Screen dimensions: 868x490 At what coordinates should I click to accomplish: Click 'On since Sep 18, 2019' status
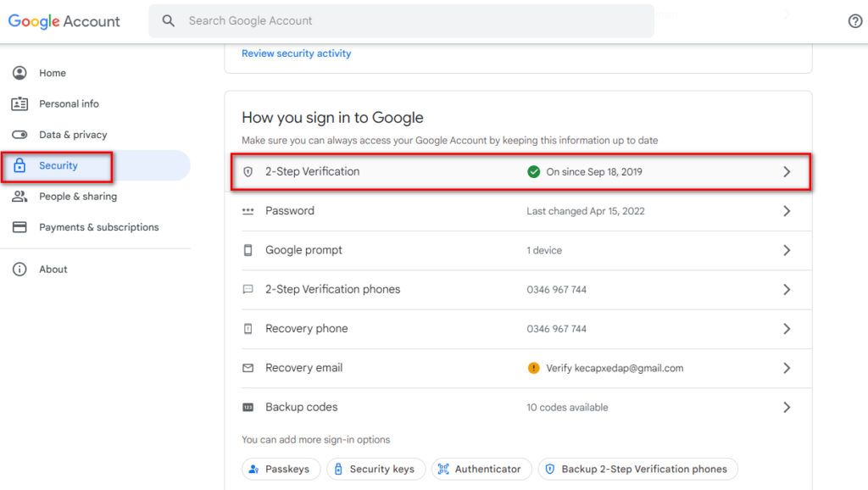[594, 171]
